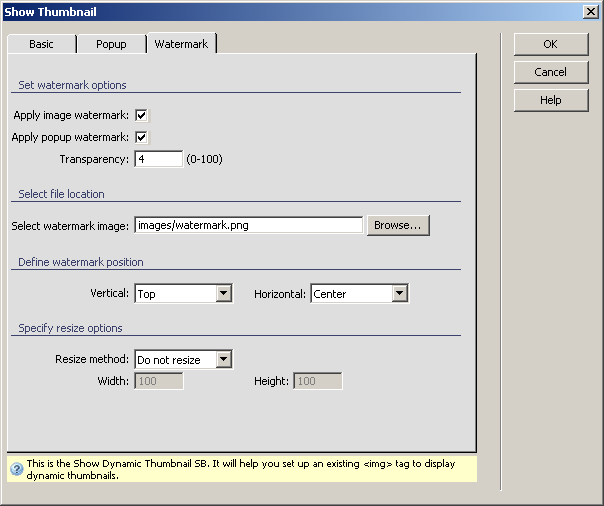Viewport: 604px width, 506px height.
Task: Toggle the Apply image watermark checkbox
Action: 142,115
